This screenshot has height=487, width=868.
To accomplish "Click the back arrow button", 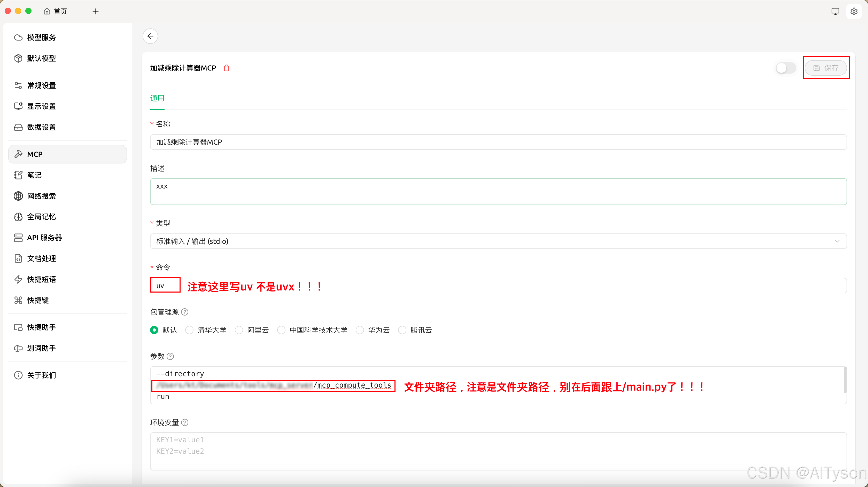I will pos(150,36).
